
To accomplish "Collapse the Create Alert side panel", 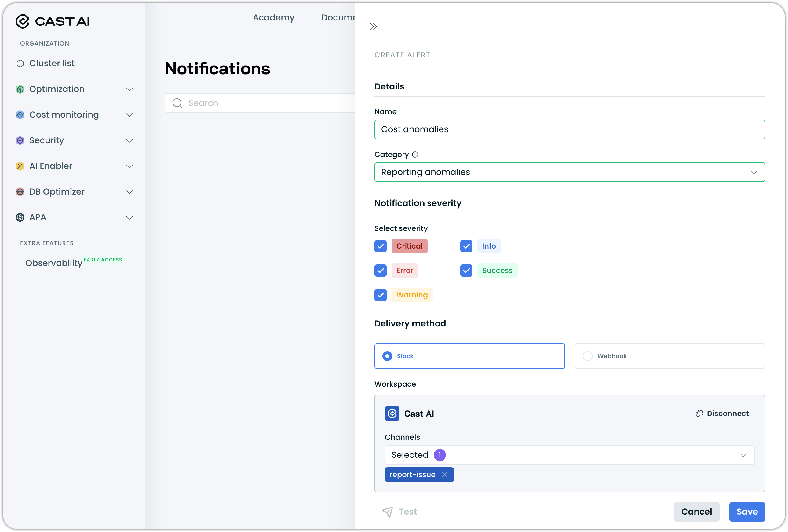I will coord(373,27).
